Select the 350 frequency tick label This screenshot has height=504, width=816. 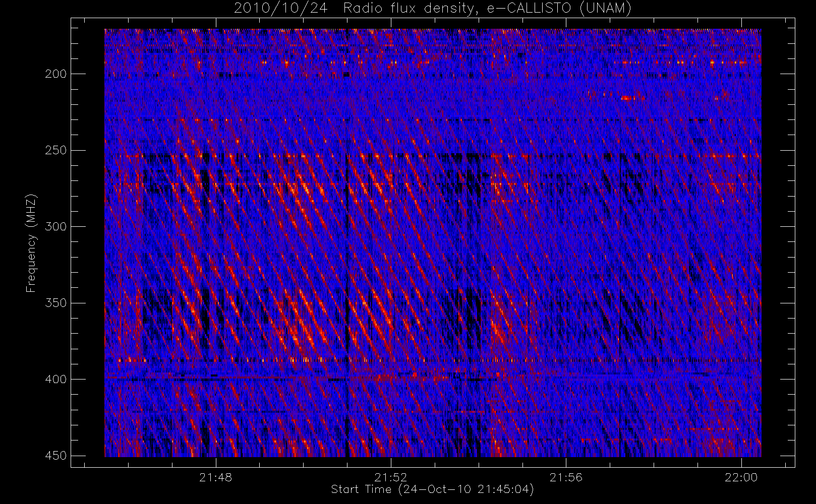(55, 303)
